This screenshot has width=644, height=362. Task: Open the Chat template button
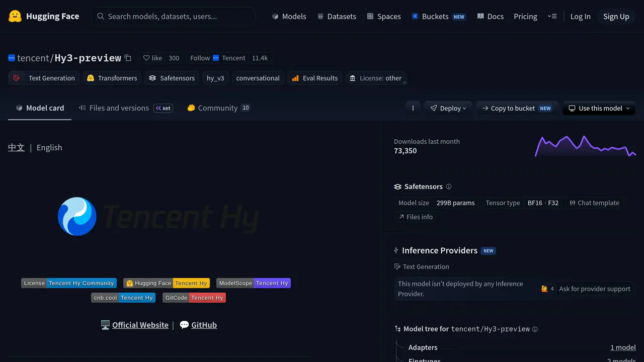[x=594, y=203]
